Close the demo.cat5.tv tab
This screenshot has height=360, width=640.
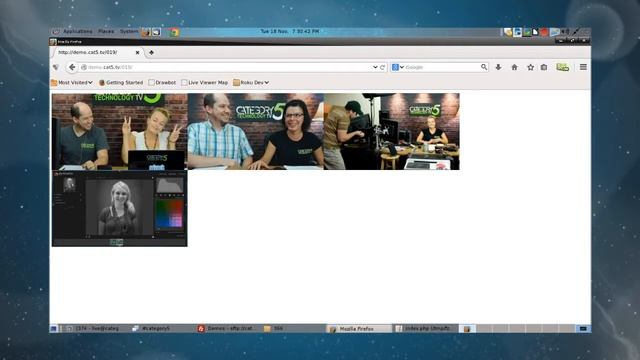point(138,52)
